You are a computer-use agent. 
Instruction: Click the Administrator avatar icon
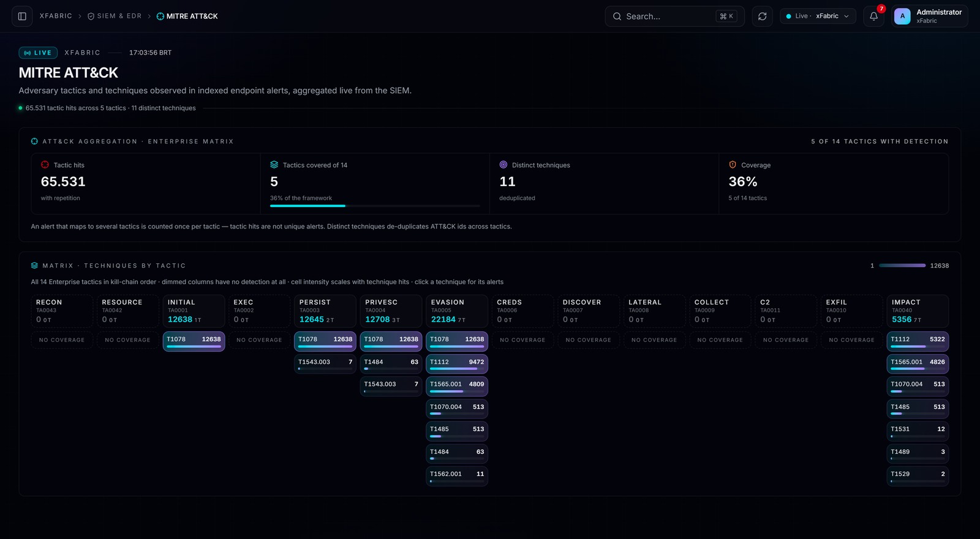tap(902, 17)
